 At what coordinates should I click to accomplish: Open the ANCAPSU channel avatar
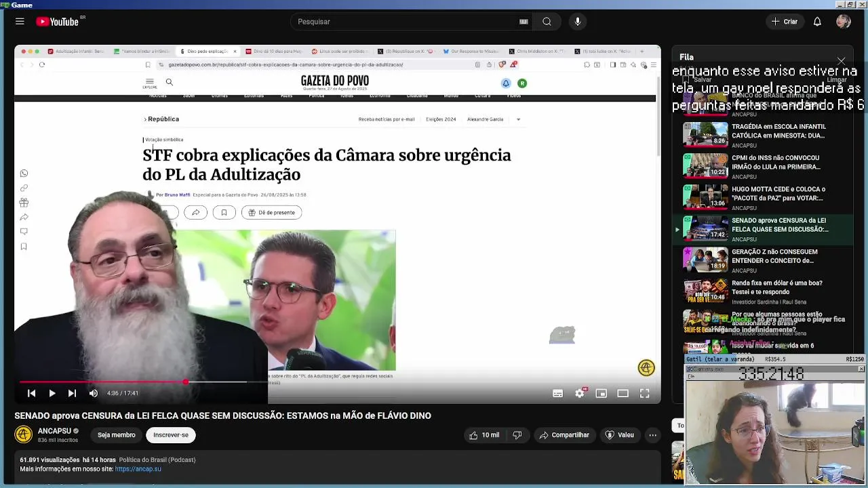tap(24, 434)
